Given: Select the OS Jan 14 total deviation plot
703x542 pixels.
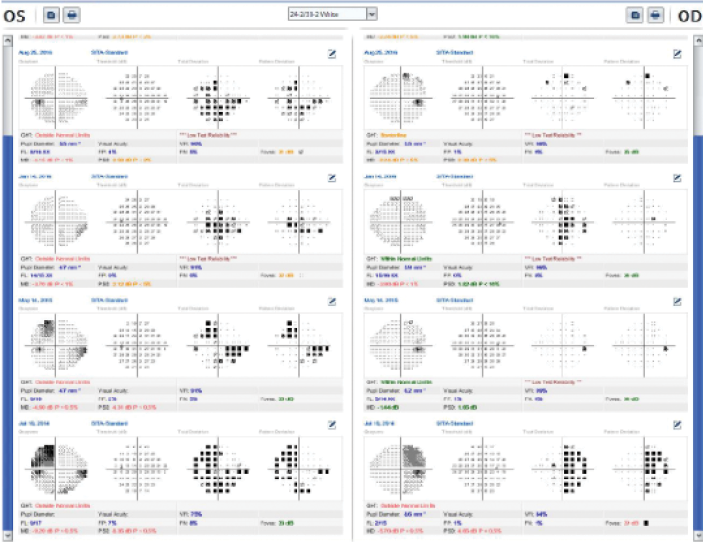Looking at the screenshot, I should click(218, 221).
